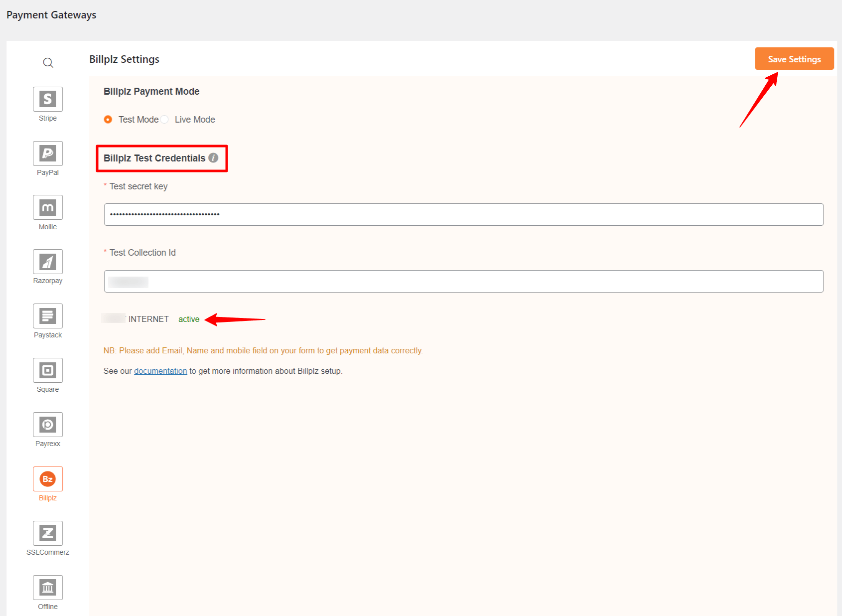Screen dimensions: 842x616
Task: Open the Stripe payment gateway
Action: 48,99
